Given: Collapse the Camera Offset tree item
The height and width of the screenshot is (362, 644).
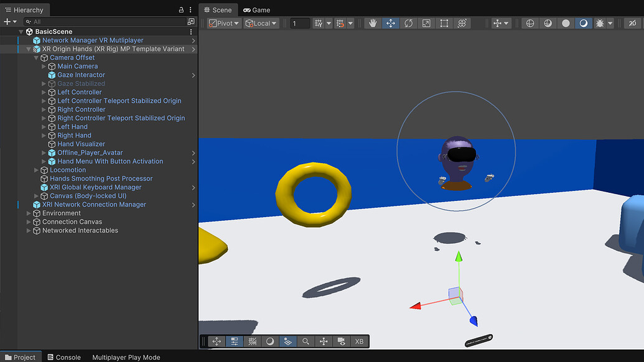Looking at the screenshot, I should [x=36, y=57].
